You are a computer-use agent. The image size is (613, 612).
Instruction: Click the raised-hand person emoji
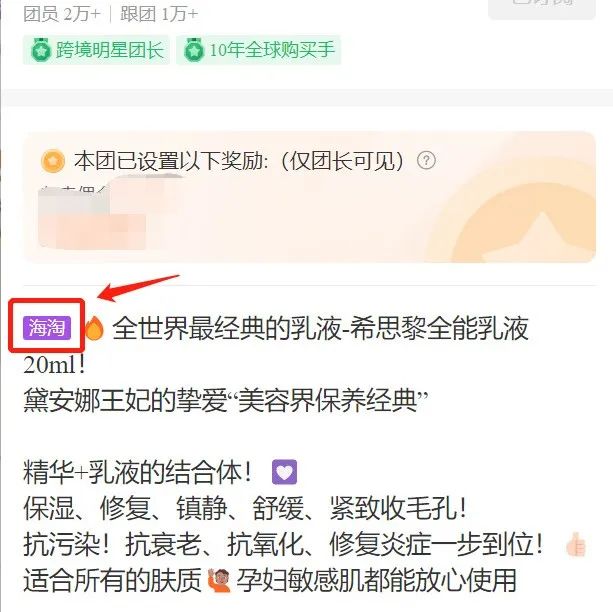click(219, 580)
